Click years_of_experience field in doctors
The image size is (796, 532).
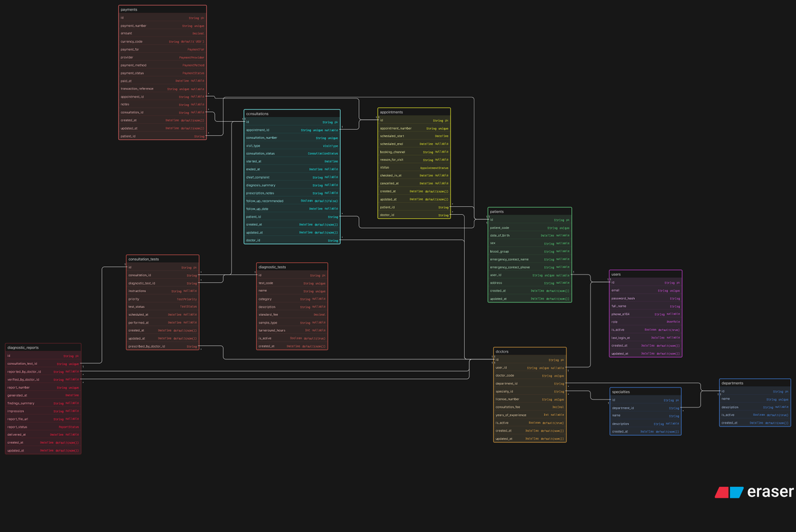530,415
